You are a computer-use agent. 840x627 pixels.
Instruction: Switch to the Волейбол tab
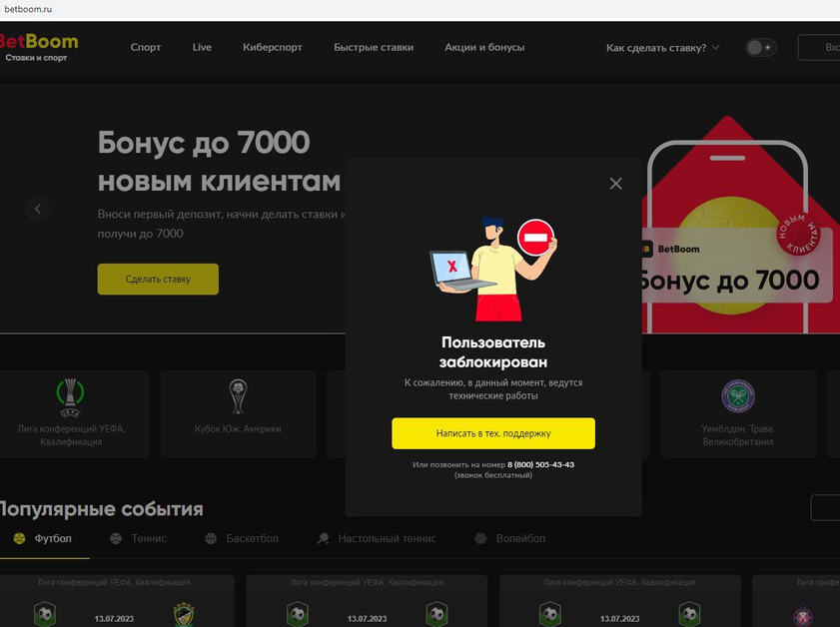click(x=510, y=539)
